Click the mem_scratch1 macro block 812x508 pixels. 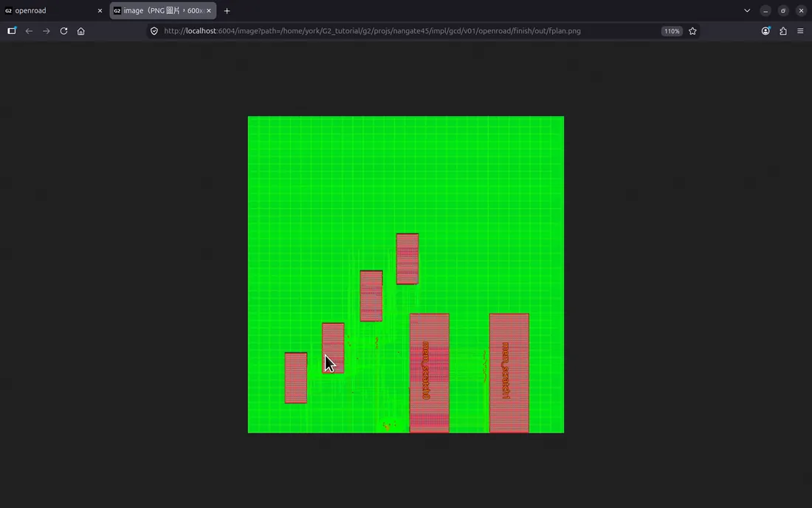click(509, 373)
